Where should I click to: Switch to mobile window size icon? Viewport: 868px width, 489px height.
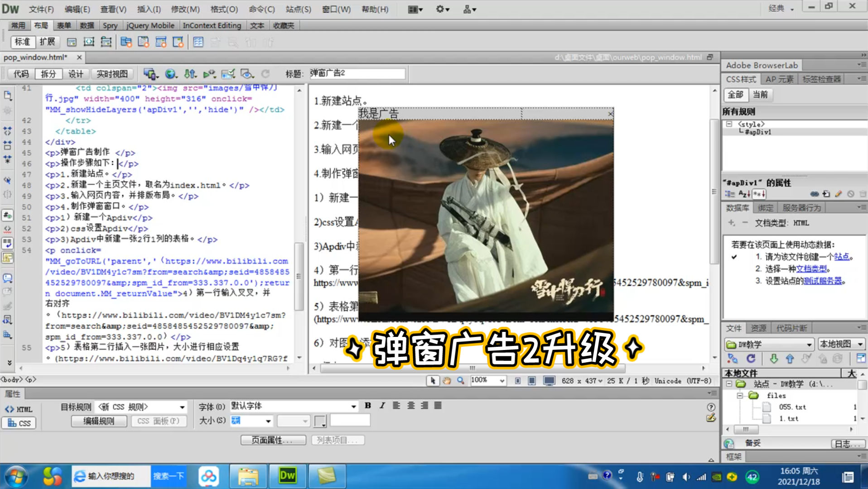(517, 381)
